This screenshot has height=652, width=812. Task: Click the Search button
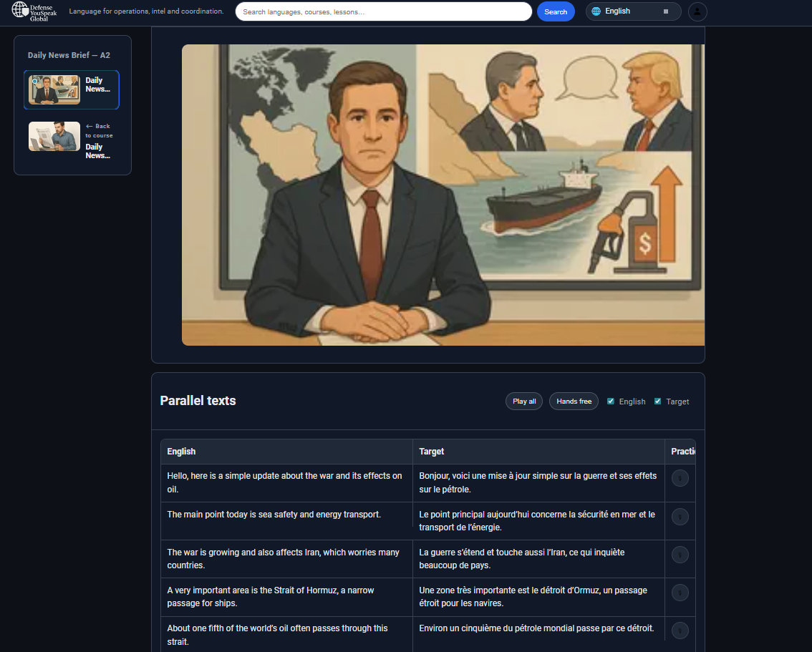(556, 11)
